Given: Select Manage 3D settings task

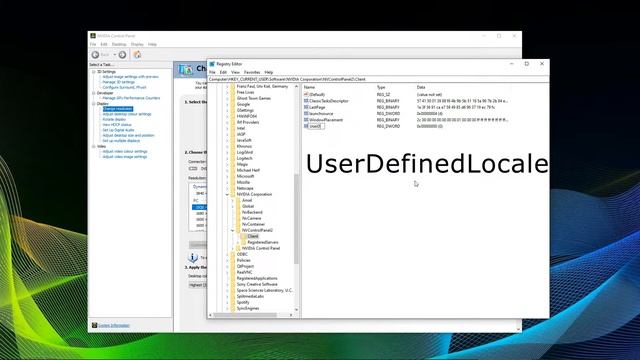Looking at the screenshot, I should [x=118, y=82].
